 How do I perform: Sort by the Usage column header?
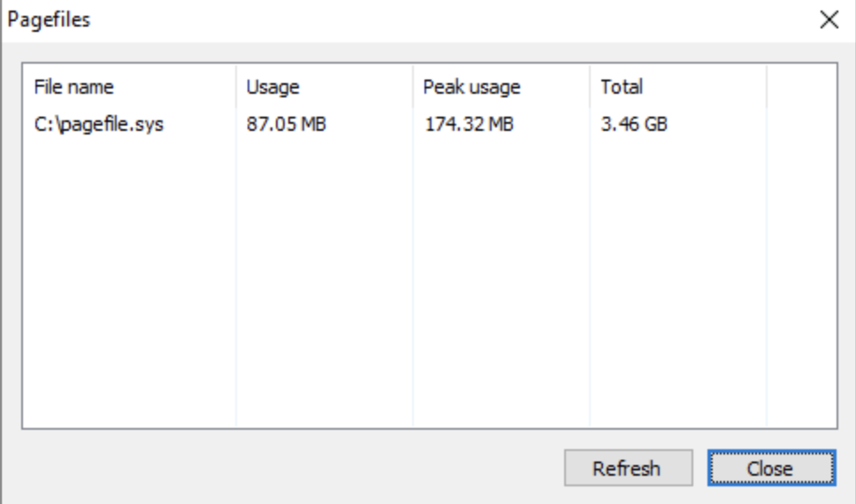(273, 88)
